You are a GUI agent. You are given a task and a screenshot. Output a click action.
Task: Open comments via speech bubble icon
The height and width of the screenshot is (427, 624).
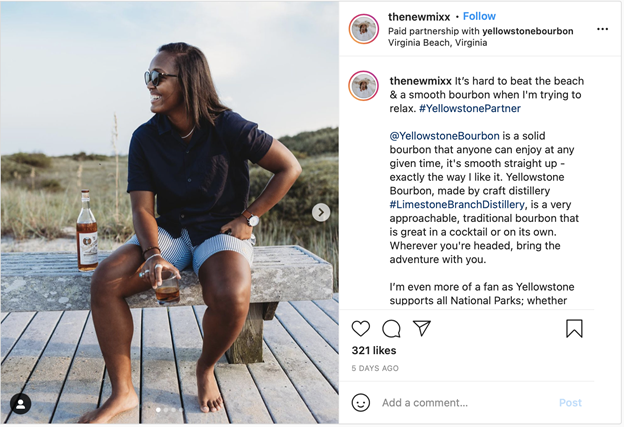point(391,328)
